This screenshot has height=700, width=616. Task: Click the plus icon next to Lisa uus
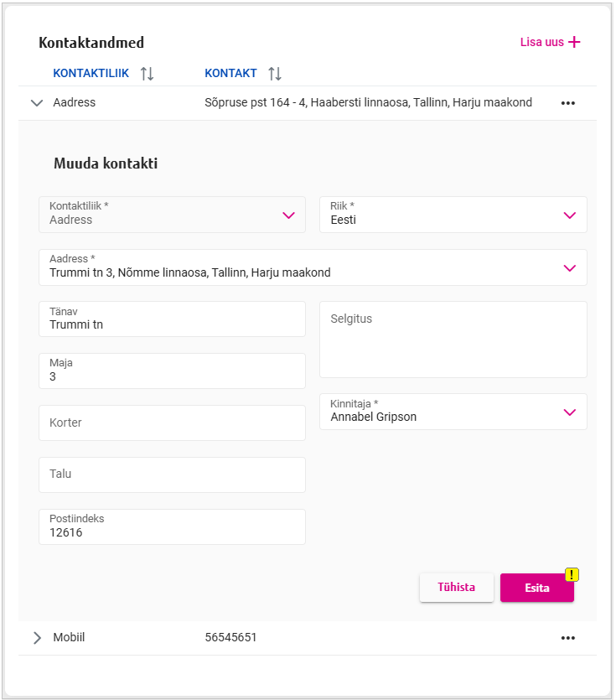[x=574, y=42]
